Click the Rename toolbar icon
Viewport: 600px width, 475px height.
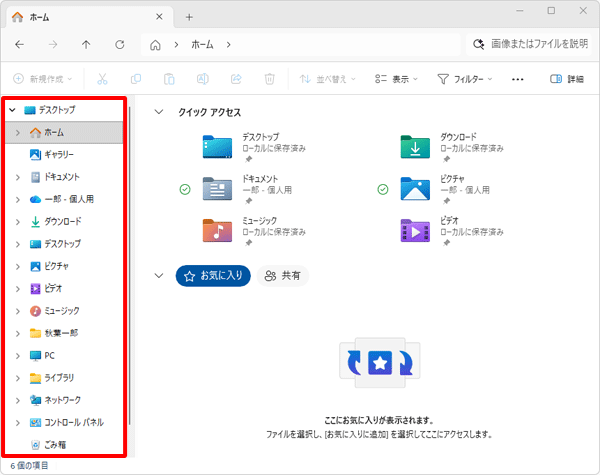pos(202,79)
